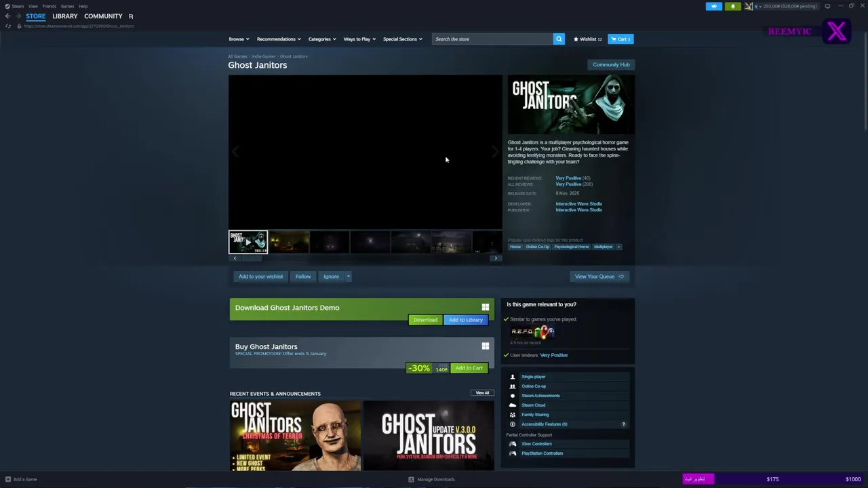868x488 pixels.
Task: Click the Accessibility Features icon
Action: (x=513, y=424)
